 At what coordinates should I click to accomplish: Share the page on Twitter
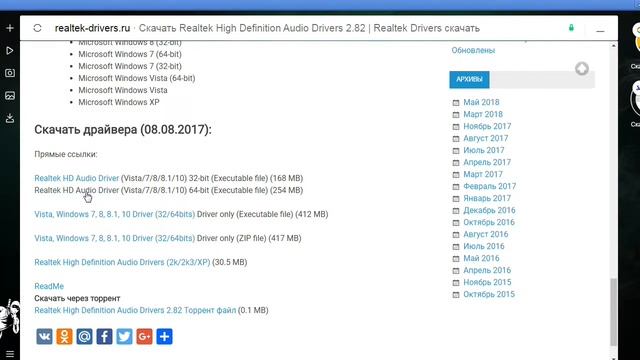pyautogui.click(x=124, y=337)
